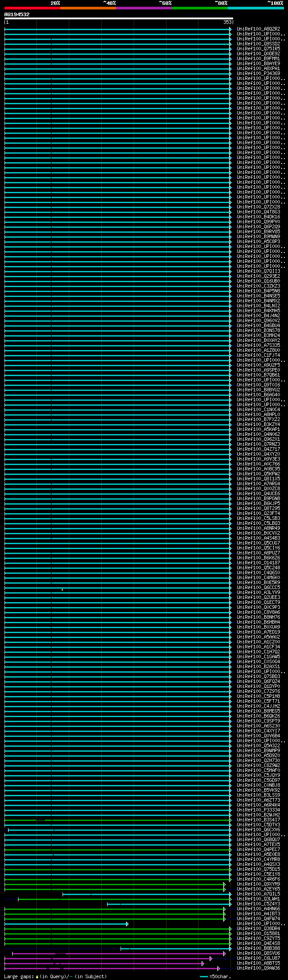The image size is (288, 980).
Task: Click hit label UniRef100_Q7ZX28
Action: click(258, 207)
